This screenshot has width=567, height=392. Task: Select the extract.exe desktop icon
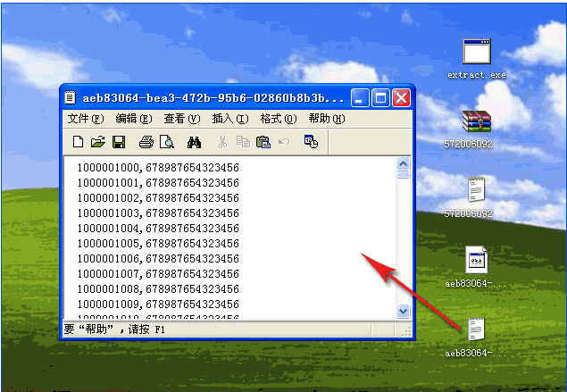coord(476,54)
